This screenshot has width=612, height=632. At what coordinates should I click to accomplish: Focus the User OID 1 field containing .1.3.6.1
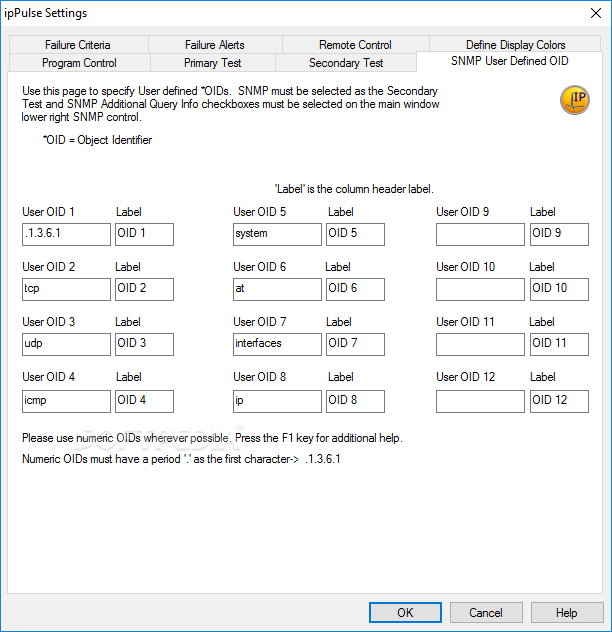[x=67, y=234]
